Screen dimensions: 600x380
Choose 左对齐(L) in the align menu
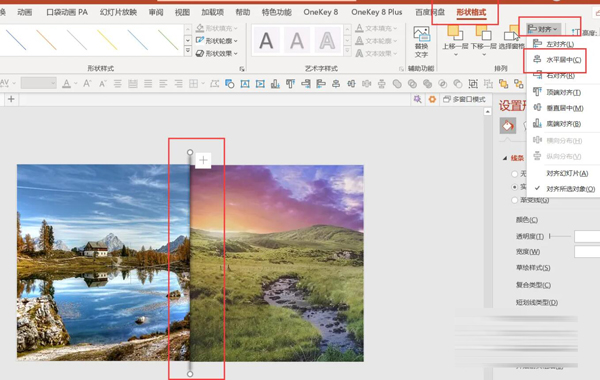(x=554, y=44)
